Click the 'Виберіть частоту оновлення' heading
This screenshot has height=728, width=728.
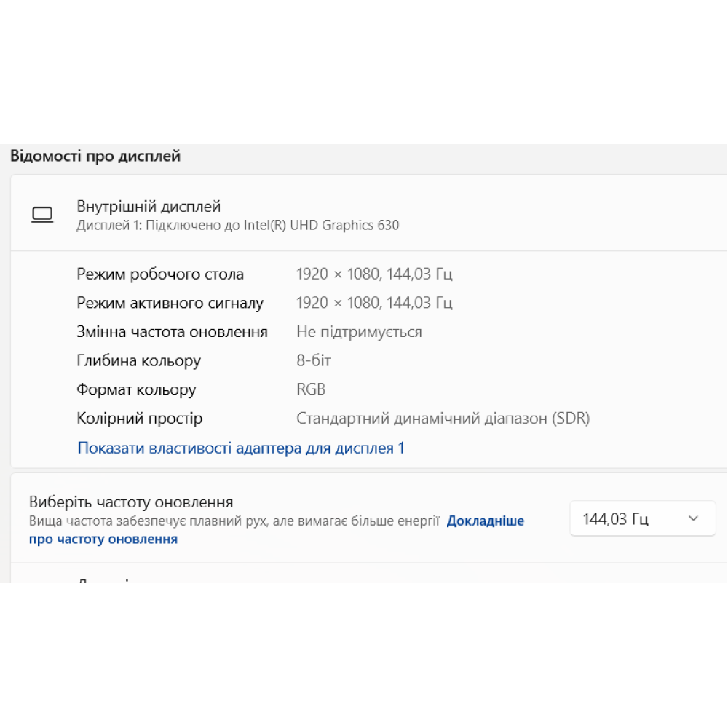click(130, 502)
